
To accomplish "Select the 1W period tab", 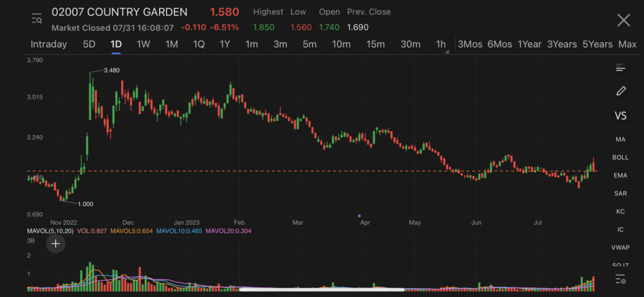I will pyautogui.click(x=143, y=45).
